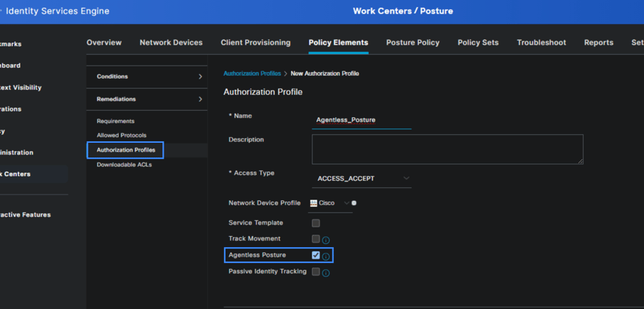
Task: Click the Authorization Profile heading
Action: [x=263, y=92]
